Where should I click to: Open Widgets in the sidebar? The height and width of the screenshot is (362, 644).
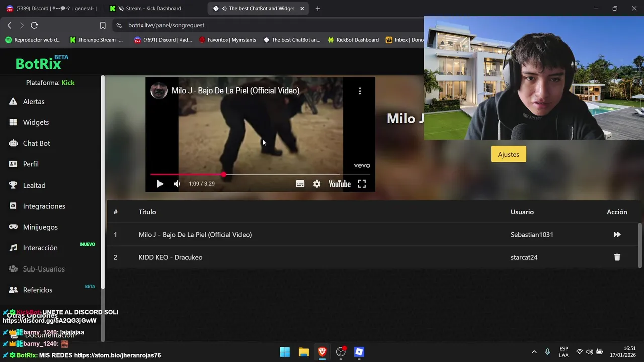click(x=36, y=122)
